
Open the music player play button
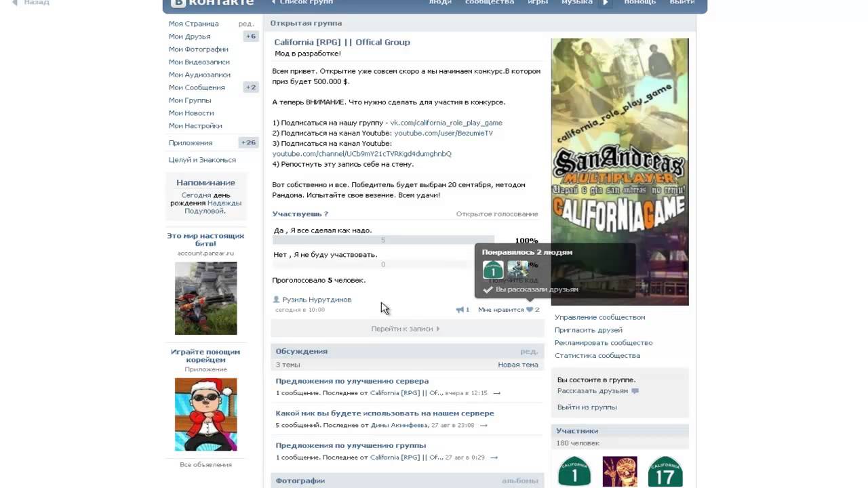(606, 3)
